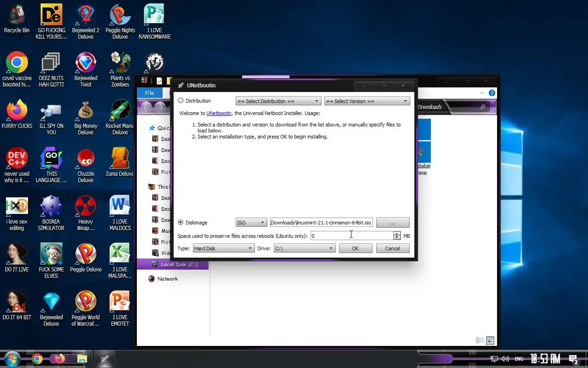Select Network in the Explorer sidebar

point(163,279)
